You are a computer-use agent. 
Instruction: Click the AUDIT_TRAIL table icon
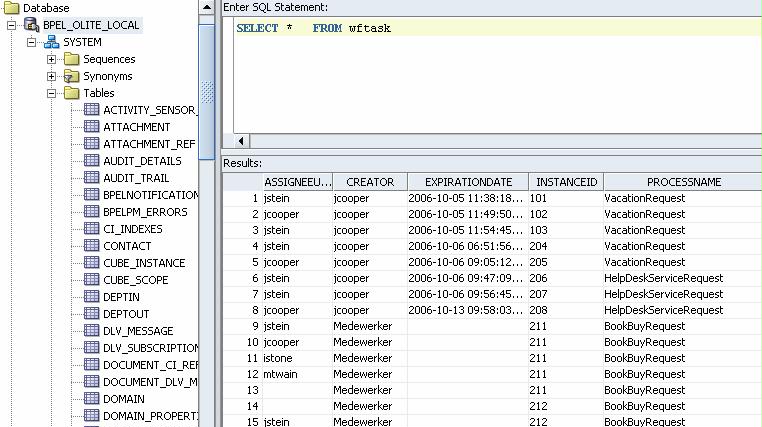91,177
